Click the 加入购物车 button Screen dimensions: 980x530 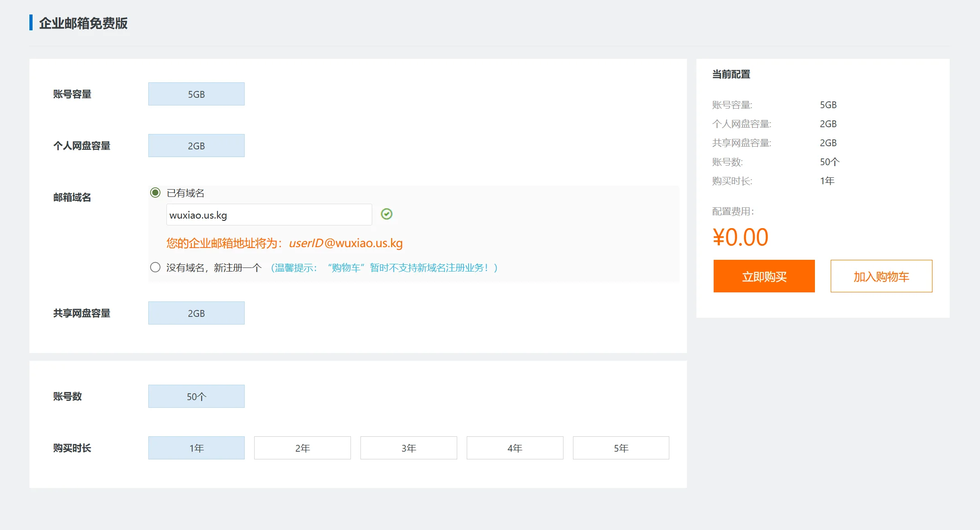881,277
